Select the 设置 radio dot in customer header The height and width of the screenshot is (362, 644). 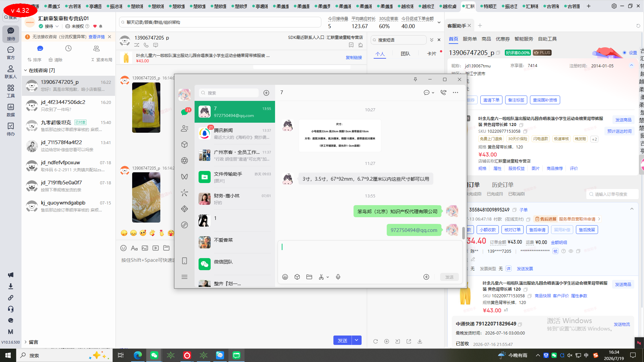pos(624,53)
